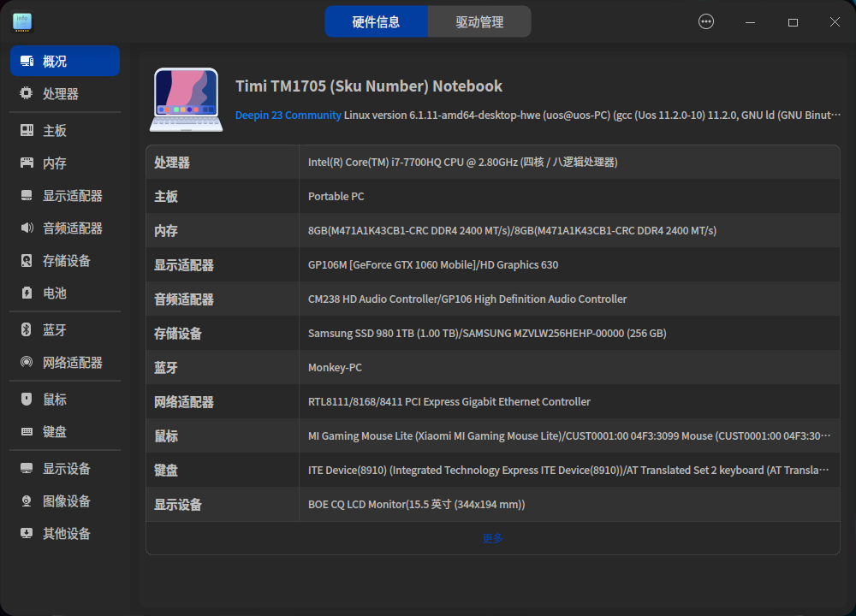Click the Samsung SSD 980 1TB value
The image size is (856, 616).
(487, 334)
